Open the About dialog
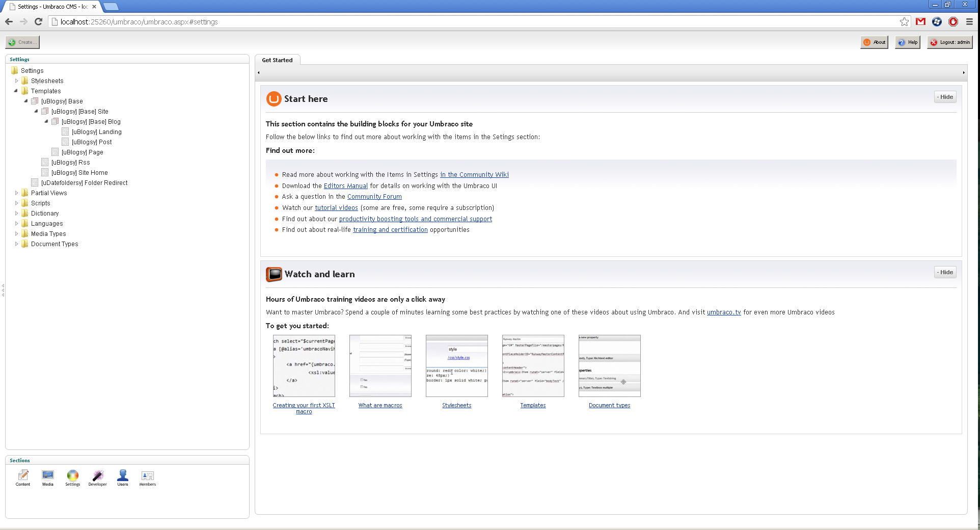Screen dimensions: 980x530 tap(874, 42)
